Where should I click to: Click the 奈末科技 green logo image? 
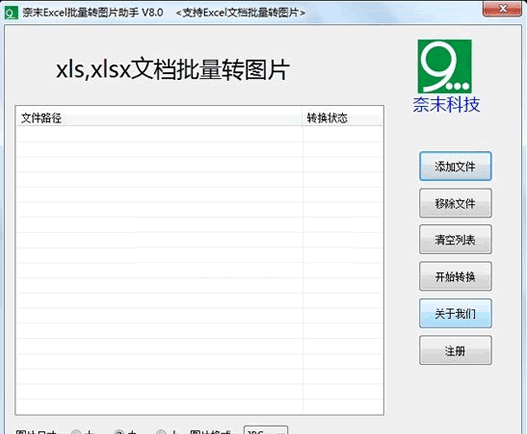445,66
